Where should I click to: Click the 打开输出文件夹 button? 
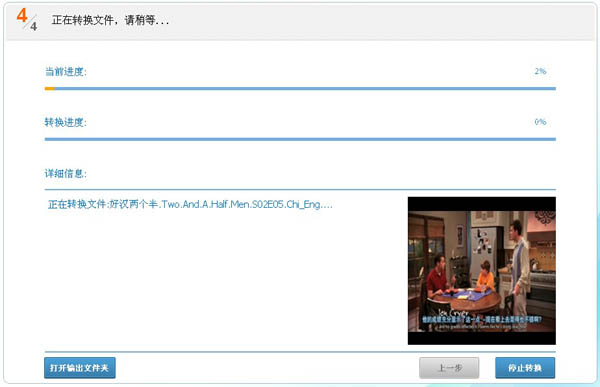point(80,368)
